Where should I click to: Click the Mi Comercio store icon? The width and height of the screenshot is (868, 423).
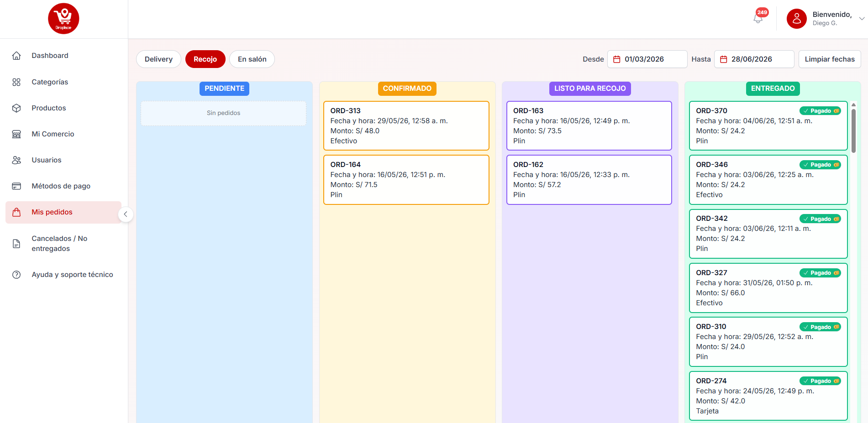tap(16, 134)
